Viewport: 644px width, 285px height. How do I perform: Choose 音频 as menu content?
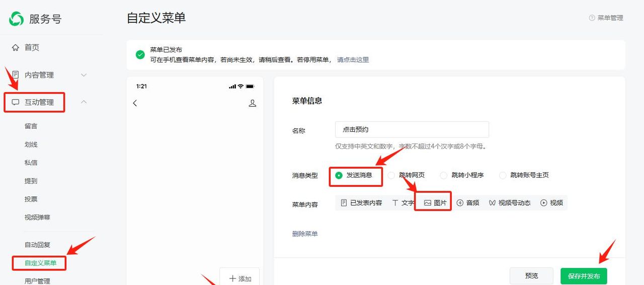467,203
